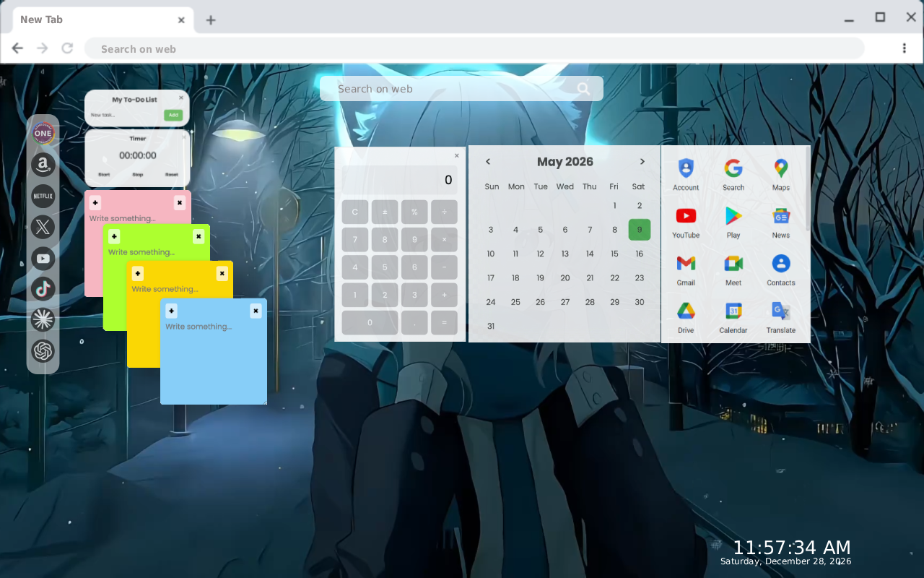The width and height of the screenshot is (924, 578).
Task: Click the Search on web box on the page
Action: [x=461, y=89]
